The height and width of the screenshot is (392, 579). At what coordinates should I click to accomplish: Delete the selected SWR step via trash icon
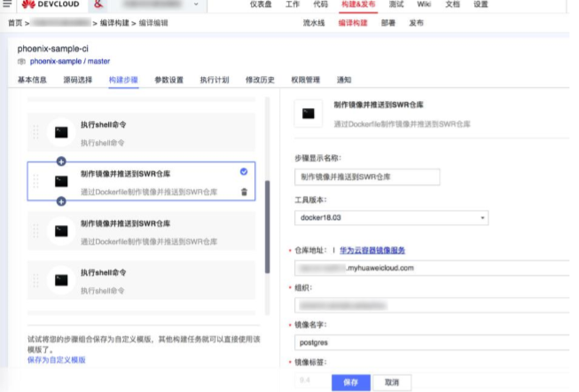[x=244, y=192]
